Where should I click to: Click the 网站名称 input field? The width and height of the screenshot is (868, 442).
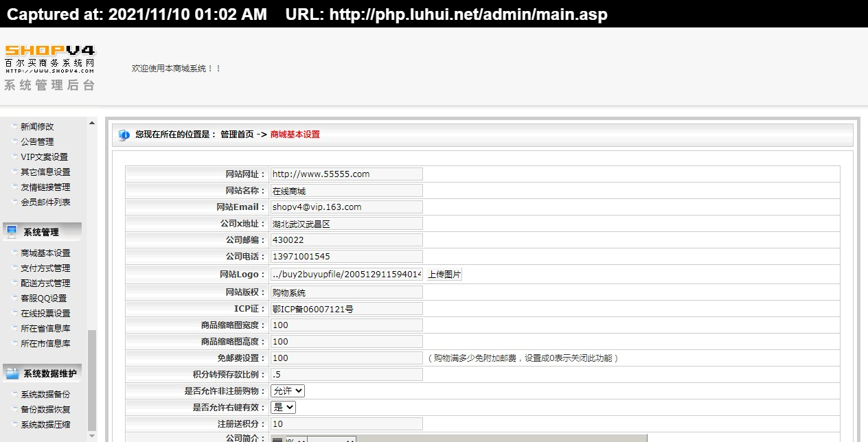347,191
